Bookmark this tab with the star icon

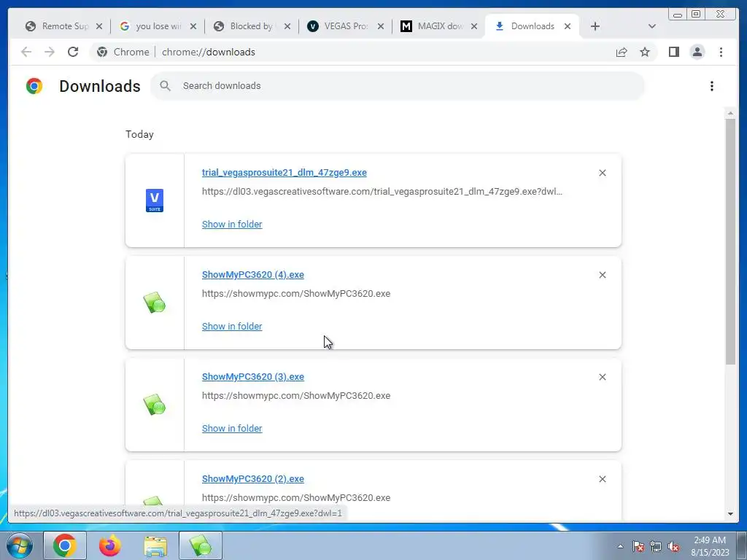[x=645, y=52]
